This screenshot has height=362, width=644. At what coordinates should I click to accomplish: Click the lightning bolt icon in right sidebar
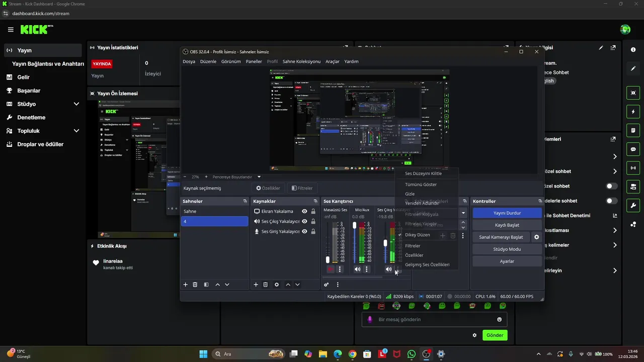tap(633, 112)
